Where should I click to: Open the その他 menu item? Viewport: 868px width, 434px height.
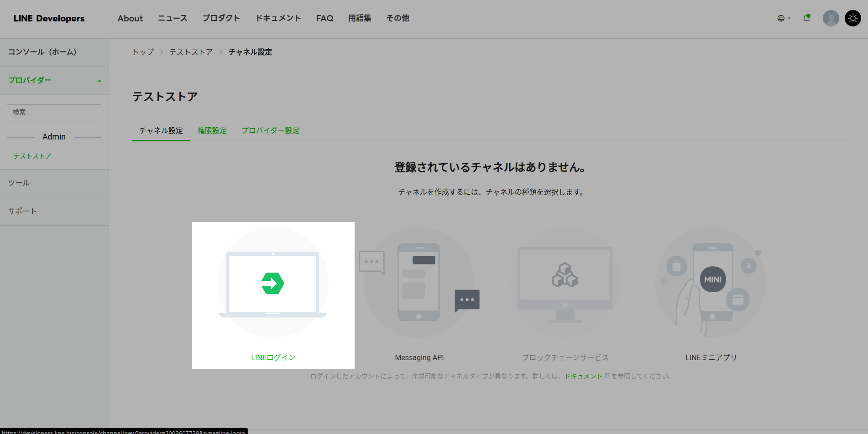[x=397, y=18]
